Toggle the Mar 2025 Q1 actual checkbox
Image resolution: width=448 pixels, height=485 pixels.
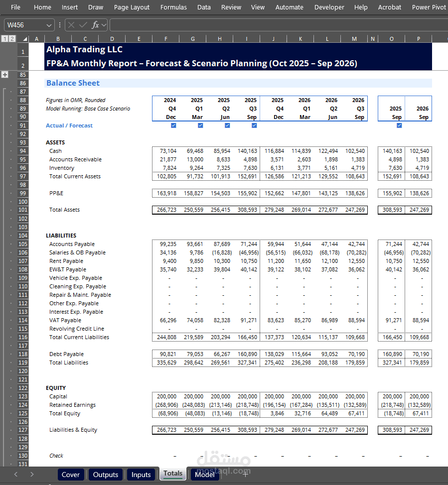(200, 125)
